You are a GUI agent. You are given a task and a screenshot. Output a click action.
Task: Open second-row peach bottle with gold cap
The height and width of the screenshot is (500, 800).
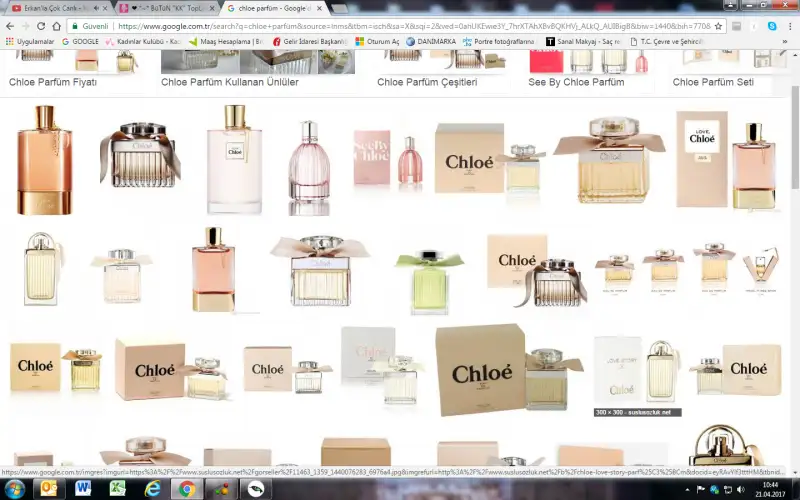(x=213, y=269)
